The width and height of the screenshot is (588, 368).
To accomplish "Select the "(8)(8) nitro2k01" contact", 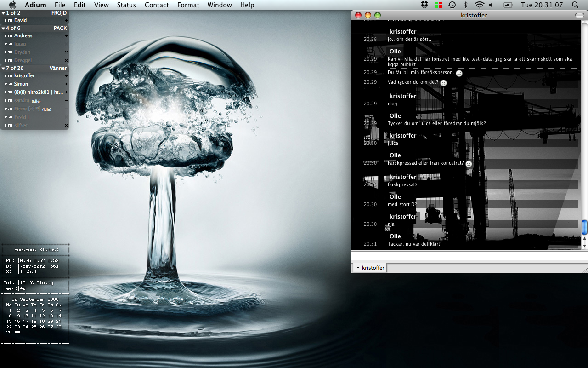I will tap(34, 92).
